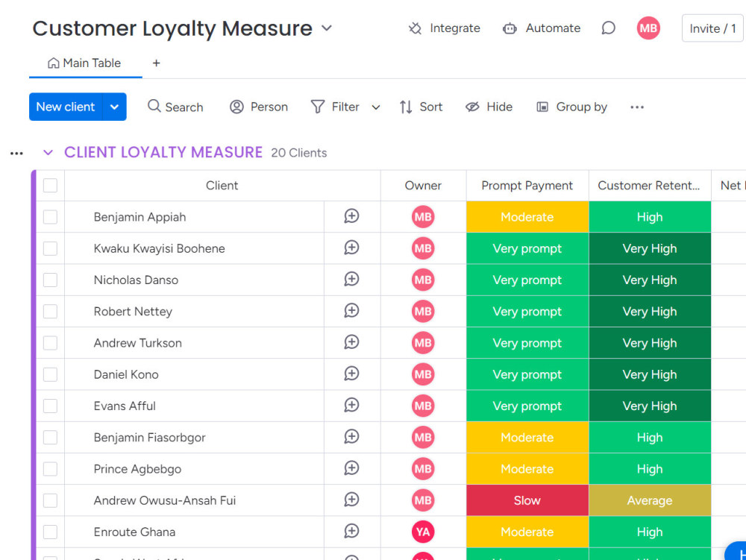The width and height of the screenshot is (746, 560).
Task: Select all clients with header checkbox
Action: (51, 186)
